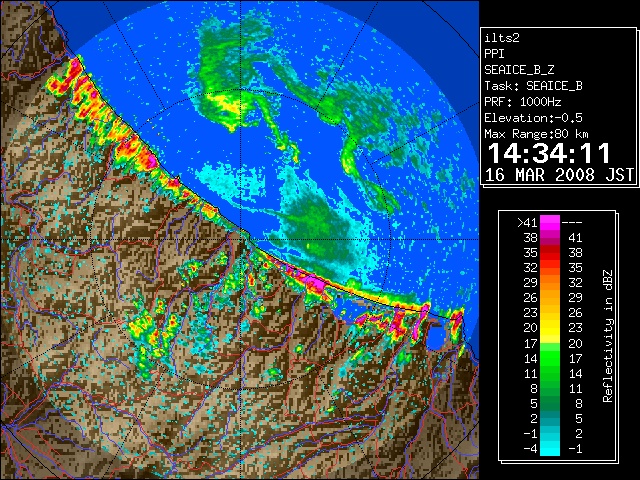Select the '---' legend label
Screen dimensions: 640x480
(x=572, y=223)
